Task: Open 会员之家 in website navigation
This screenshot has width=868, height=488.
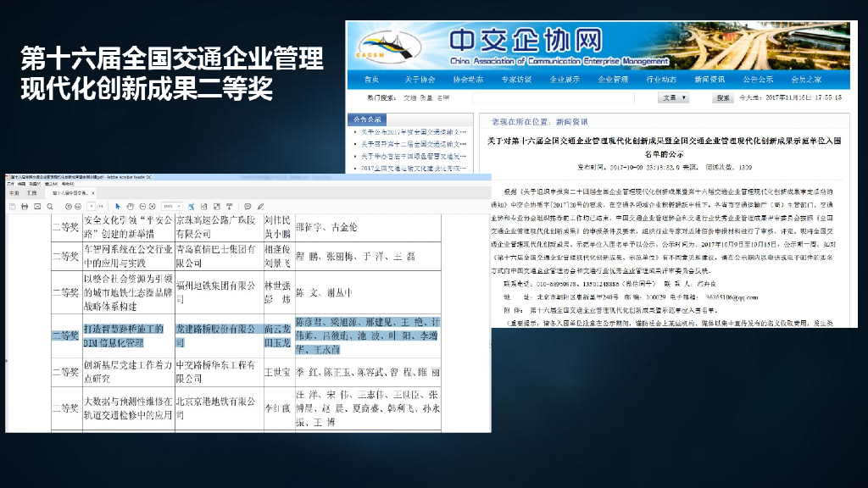Action: (806, 80)
